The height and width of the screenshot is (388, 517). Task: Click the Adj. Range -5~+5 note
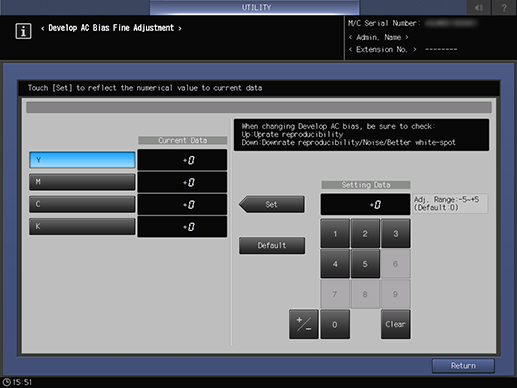[x=450, y=203]
